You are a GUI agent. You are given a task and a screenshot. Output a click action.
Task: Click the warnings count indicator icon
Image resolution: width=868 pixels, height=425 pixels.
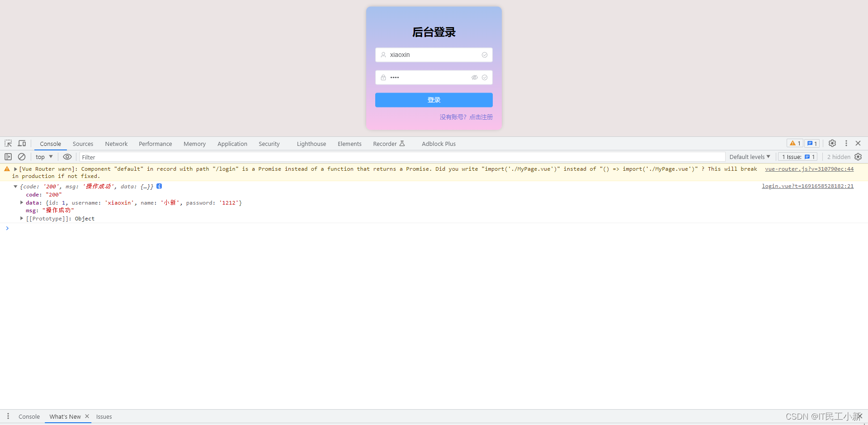[794, 143]
